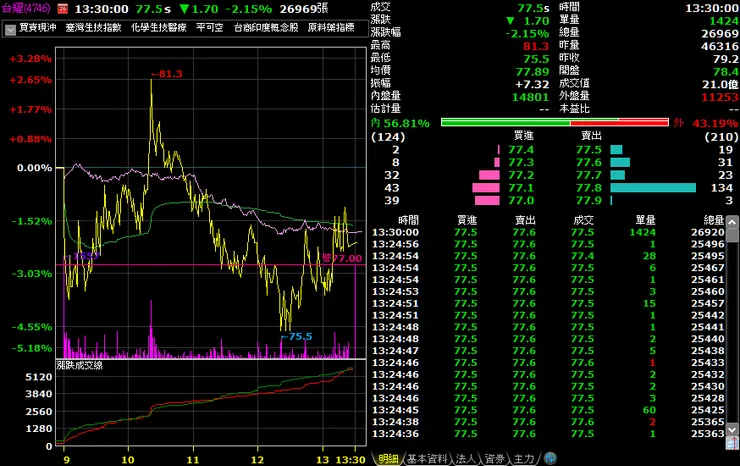Screen dimensions: 740x466
Task: Select the 13:24:56 trade row
Action: (x=548, y=244)
